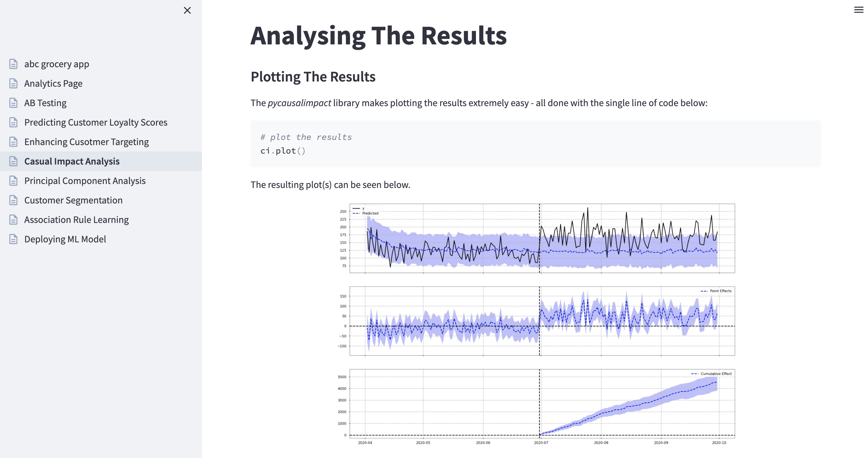
Task: Go to the Analytics Page
Action: click(x=53, y=83)
